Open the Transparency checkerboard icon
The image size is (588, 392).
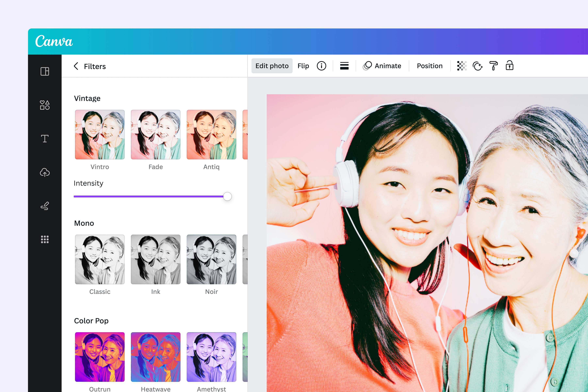pos(462,66)
